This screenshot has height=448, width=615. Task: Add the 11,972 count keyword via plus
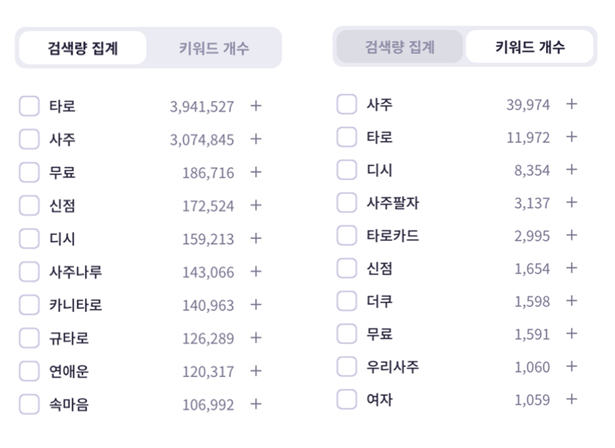572,137
